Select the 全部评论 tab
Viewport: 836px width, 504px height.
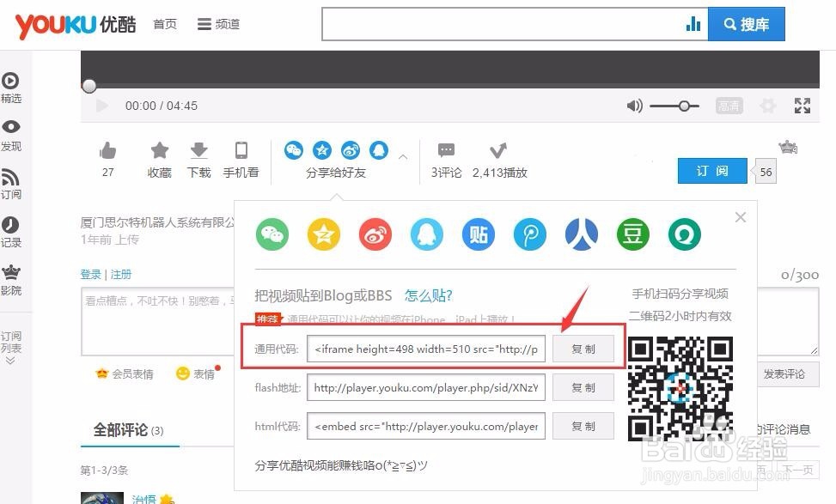[129, 430]
